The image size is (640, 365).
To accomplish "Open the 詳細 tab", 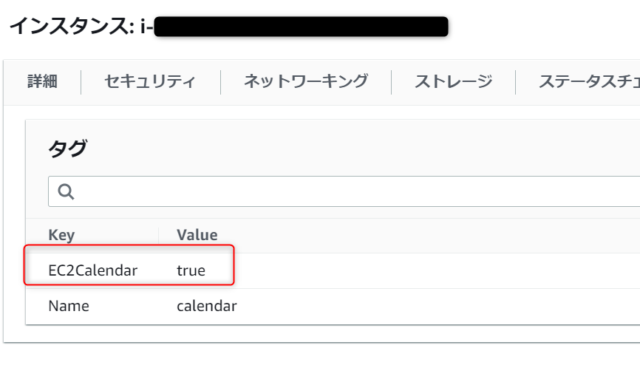I will click(x=42, y=82).
